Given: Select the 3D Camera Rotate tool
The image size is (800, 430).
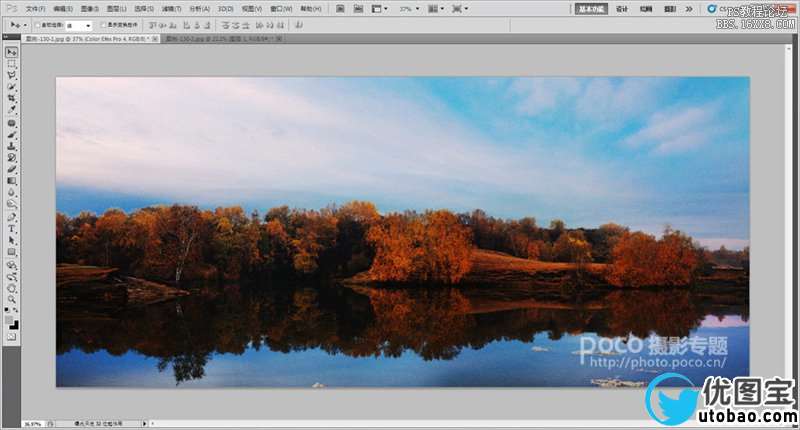Looking at the screenshot, I should (11, 277).
